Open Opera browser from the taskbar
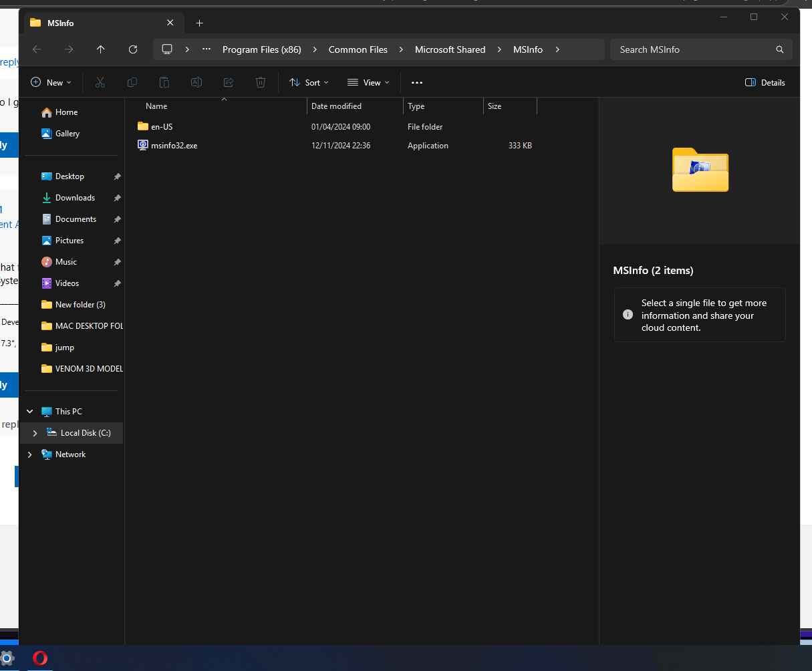Image resolution: width=812 pixels, height=671 pixels. pos(40,658)
